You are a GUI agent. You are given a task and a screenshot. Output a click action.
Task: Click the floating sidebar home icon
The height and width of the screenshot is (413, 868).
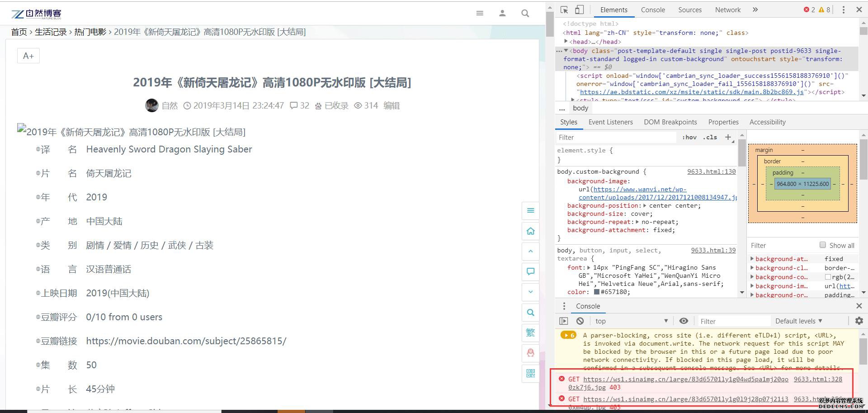pyautogui.click(x=530, y=231)
